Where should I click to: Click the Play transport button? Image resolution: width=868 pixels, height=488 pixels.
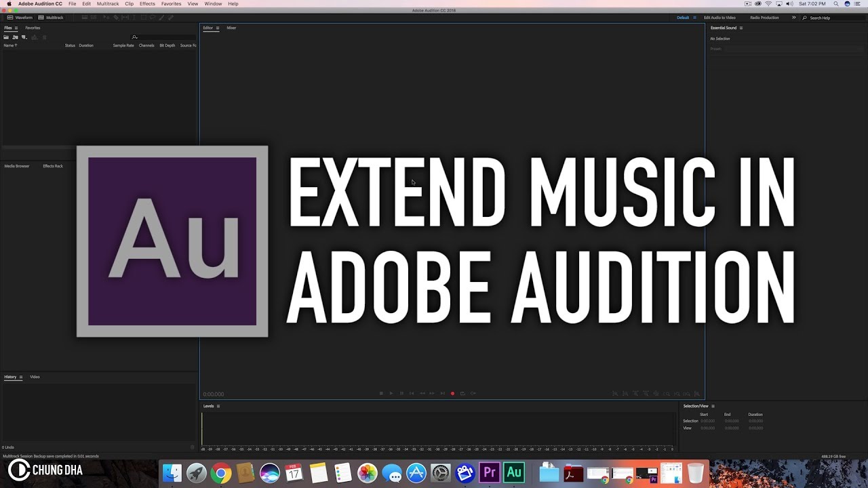(x=391, y=393)
